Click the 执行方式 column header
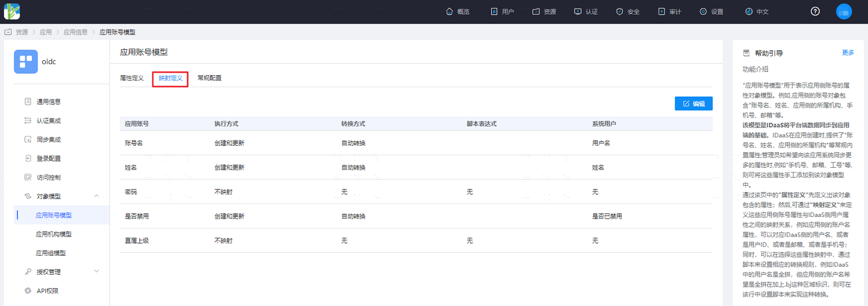 [x=226, y=124]
